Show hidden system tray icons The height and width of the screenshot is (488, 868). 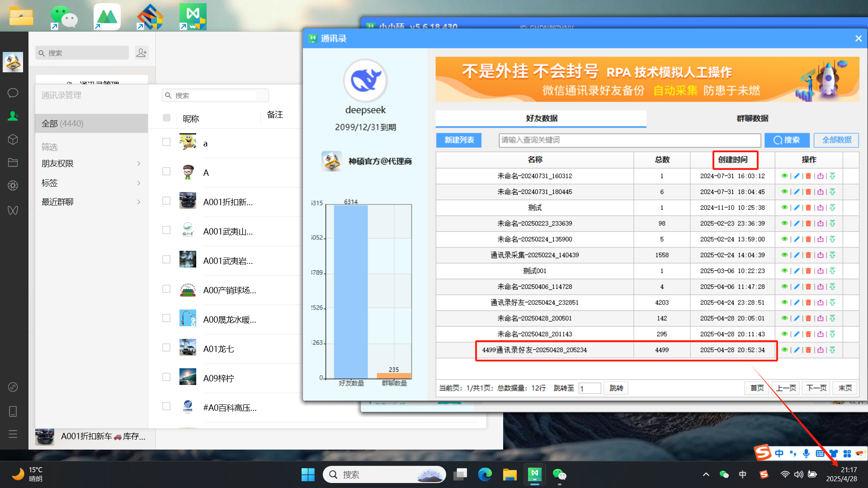706,474
